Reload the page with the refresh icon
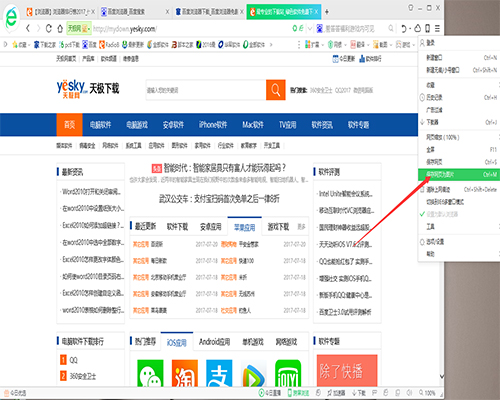The height and width of the screenshot is (400, 500). tap(49, 29)
